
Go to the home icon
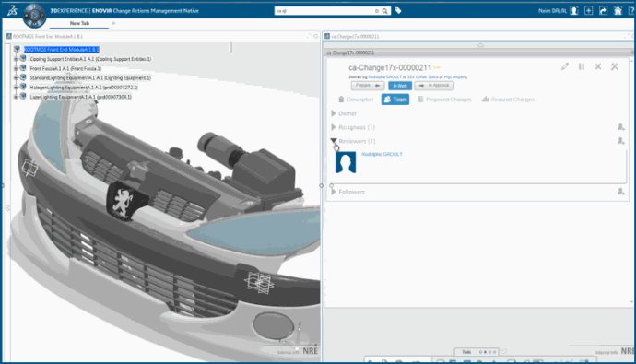618,10
